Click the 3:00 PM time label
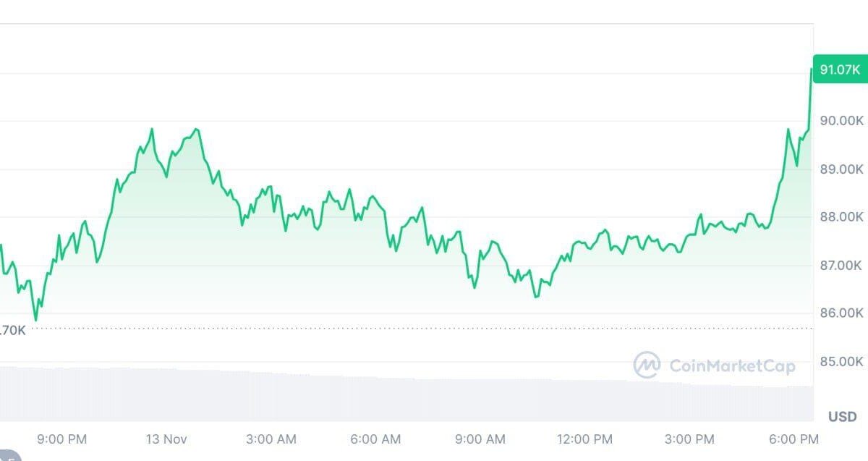868x461 pixels. pos(690,439)
